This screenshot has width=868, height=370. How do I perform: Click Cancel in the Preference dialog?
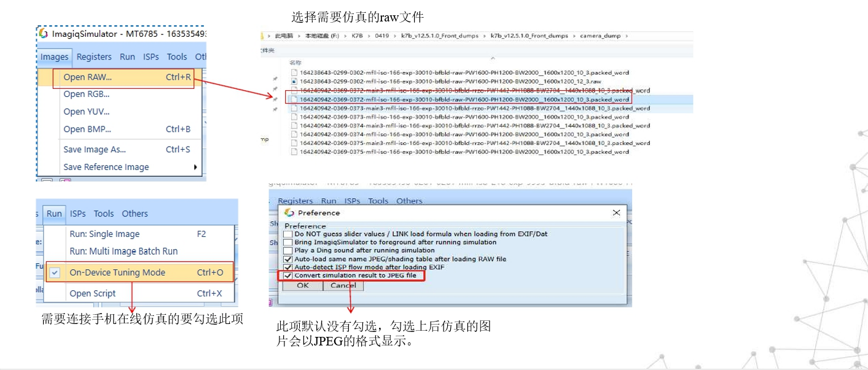tap(343, 285)
